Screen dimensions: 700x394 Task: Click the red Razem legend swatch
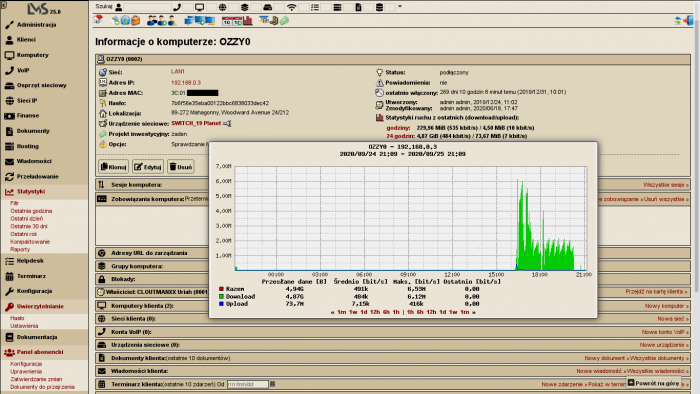tap(221, 289)
